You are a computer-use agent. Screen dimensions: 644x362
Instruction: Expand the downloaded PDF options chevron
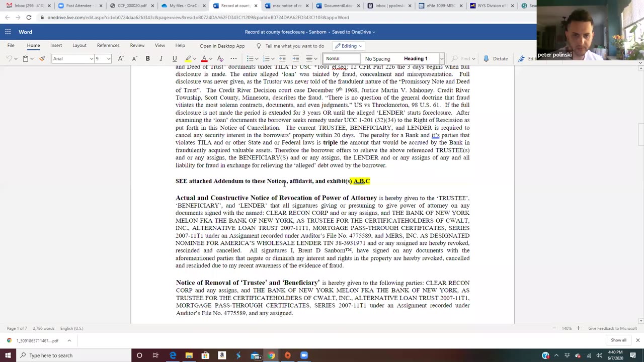pyautogui.click(x=69, y=340)
